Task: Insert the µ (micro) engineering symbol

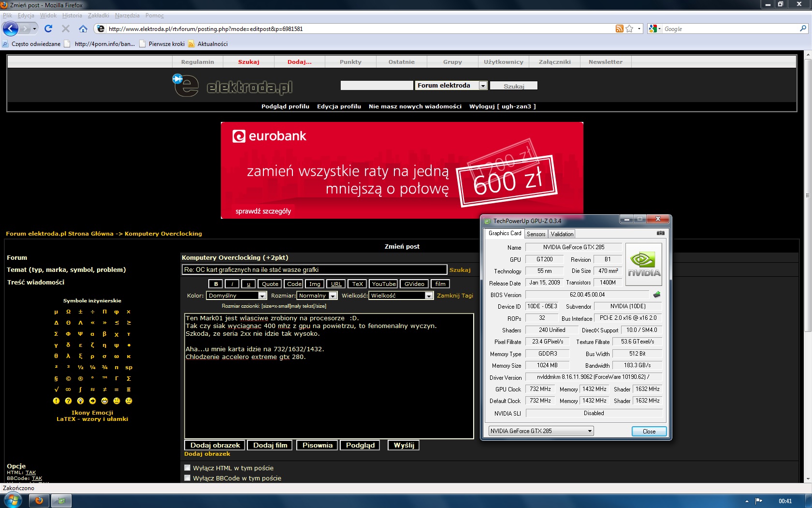Action: pos(56,312)
